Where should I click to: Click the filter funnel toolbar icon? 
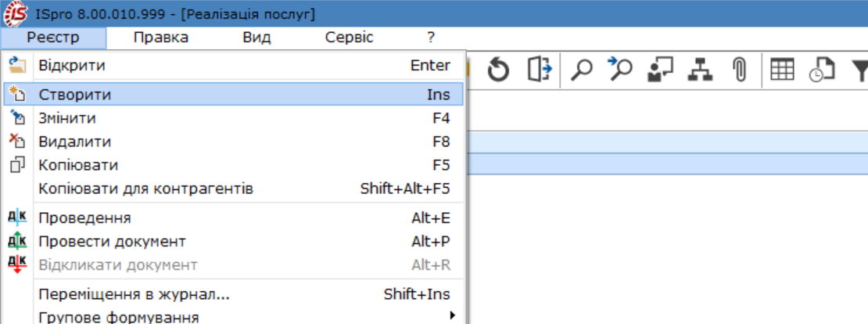pyautogui.click(x=859, y=70)
